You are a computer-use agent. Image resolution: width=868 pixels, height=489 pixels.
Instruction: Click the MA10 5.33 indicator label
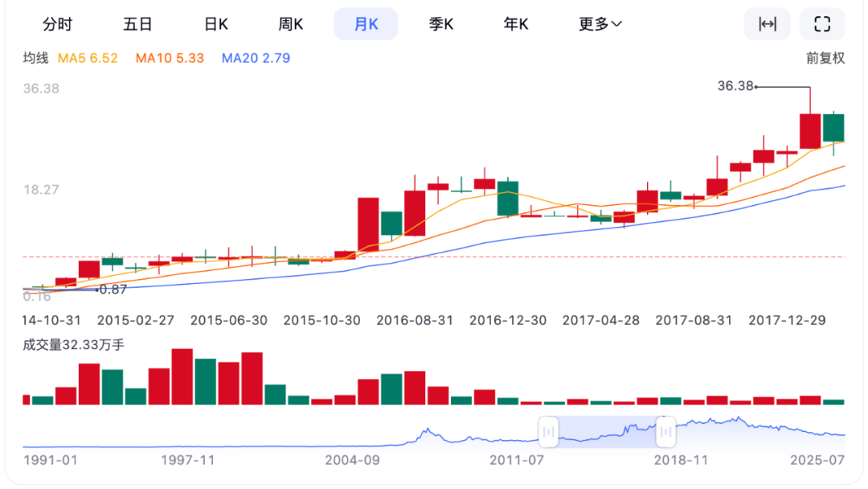pos(170,58)
